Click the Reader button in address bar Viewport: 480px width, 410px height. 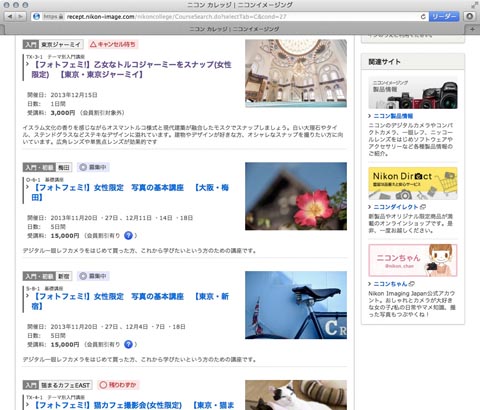pos(444,16)
